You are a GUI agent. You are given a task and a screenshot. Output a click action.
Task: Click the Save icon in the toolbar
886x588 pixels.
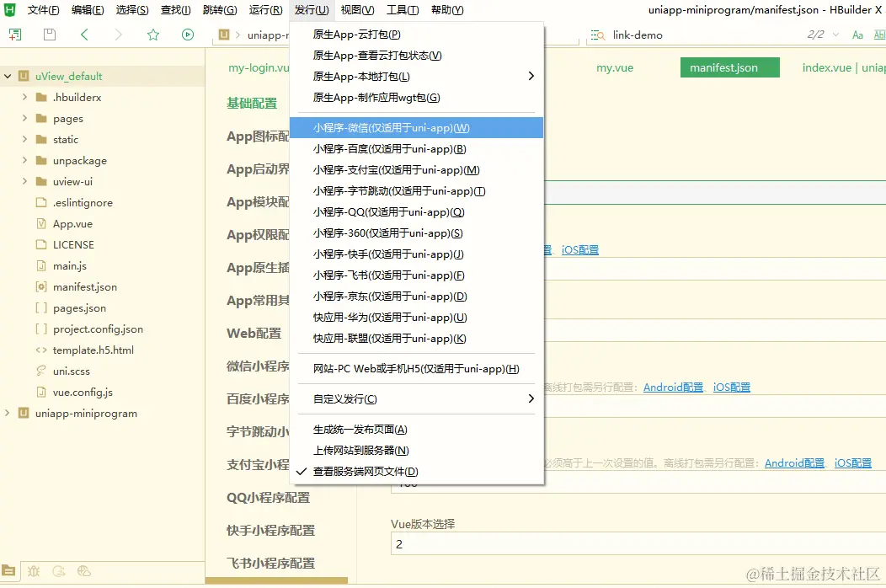(49, 35)
